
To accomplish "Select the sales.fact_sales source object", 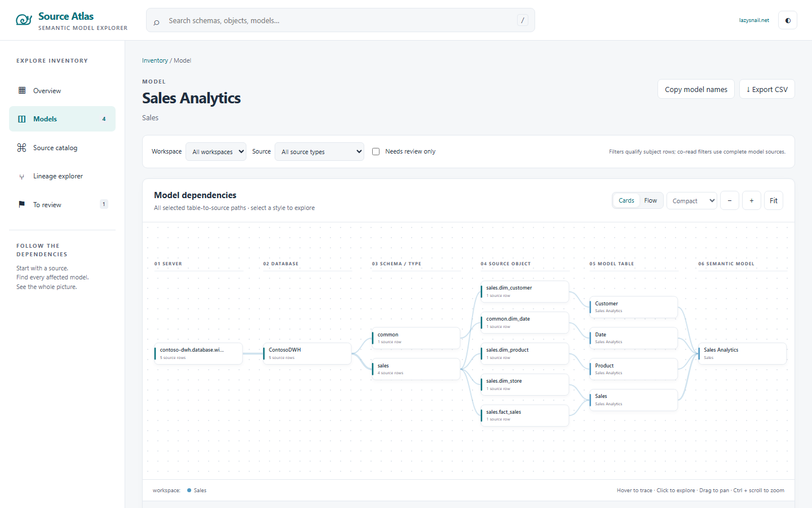I will [525, 415].
